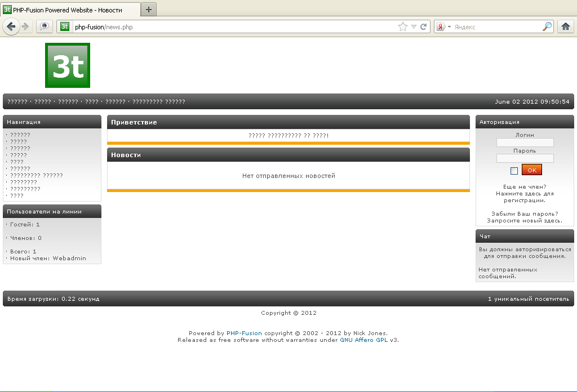Tick the remember-me checkbox beside OK
Image resolution: width=577 pixels, height=392 pixels.
coord(514,171)
